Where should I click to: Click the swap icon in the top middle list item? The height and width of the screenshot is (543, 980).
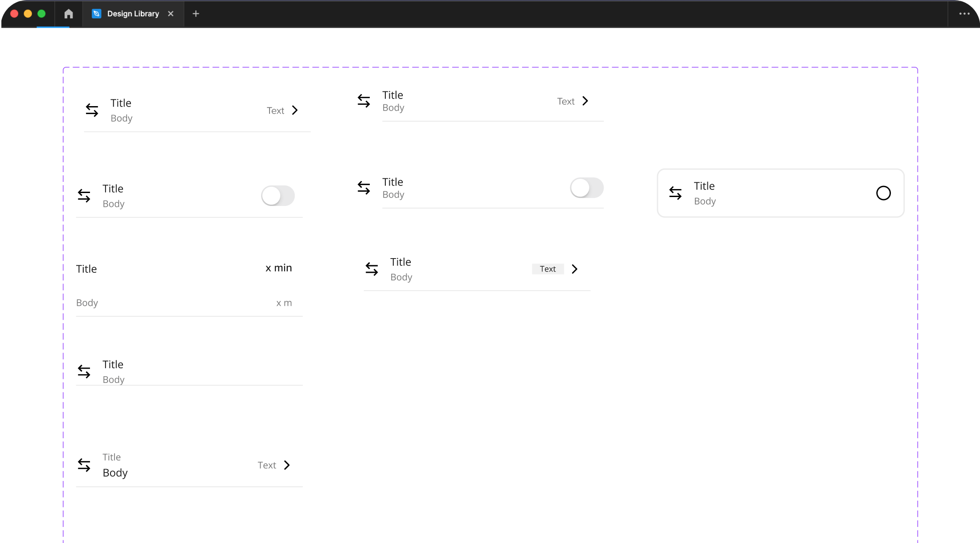pos(363,101)
